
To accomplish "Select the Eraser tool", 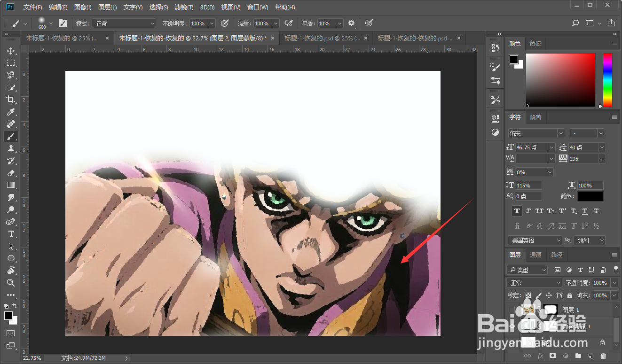I will point(10,173).
